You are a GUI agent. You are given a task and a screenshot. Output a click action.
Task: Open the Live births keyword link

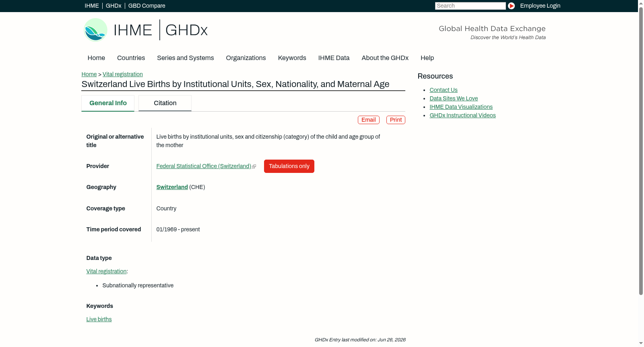click(x=99, y=320)
